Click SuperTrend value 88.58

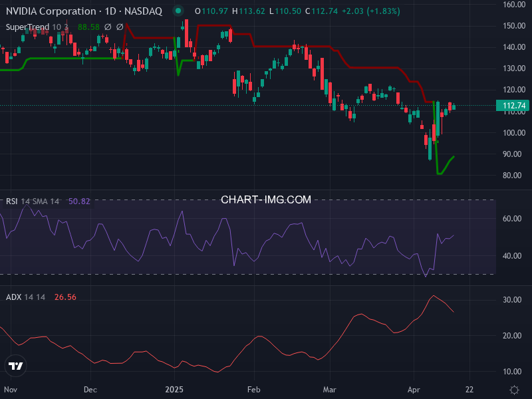88,27
